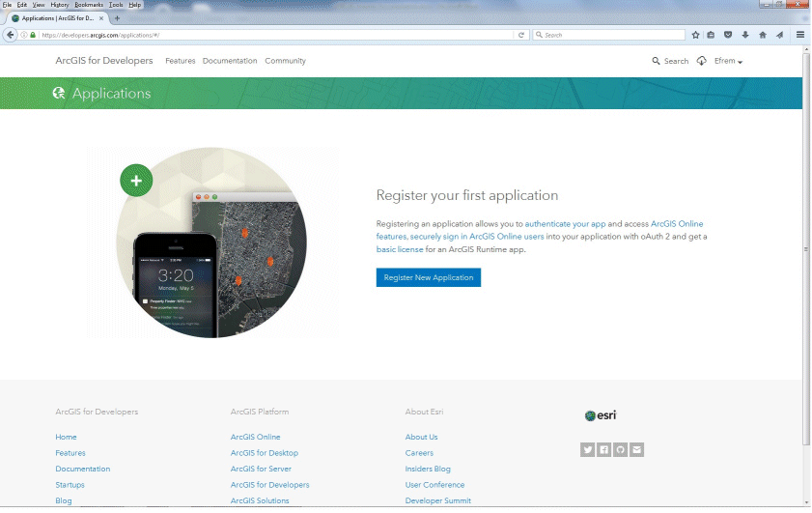This screenshot has width=812, height=513.
Task: Reload the page with refresh icon
Action: pos(521,35)
